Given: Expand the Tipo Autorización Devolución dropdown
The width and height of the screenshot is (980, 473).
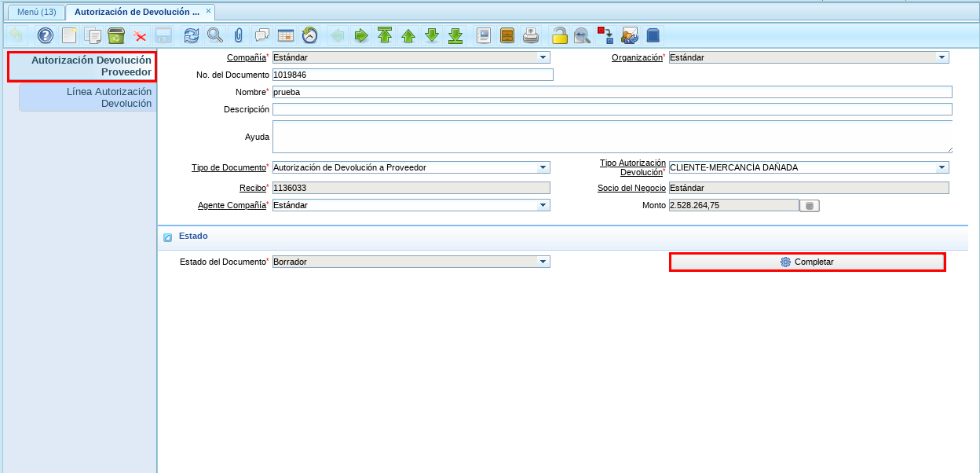Looking at the screenshot, I should click(x=942, y=167).
